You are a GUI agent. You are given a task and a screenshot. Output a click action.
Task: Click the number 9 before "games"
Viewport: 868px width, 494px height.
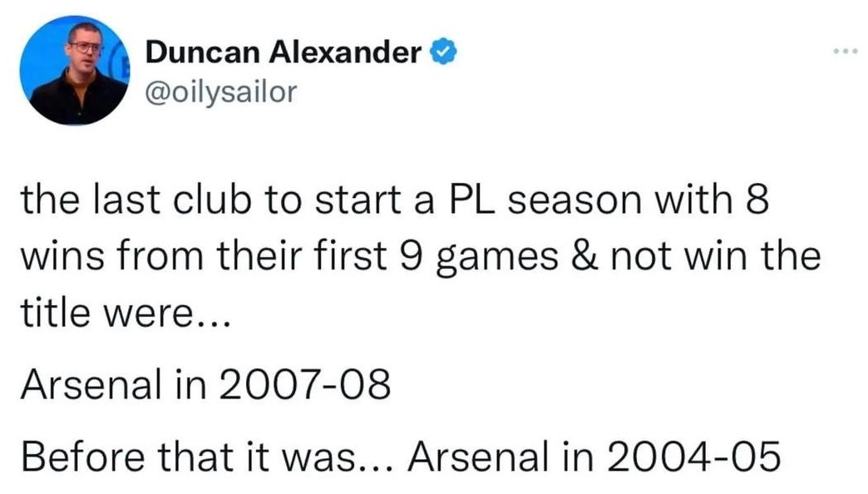tap(410, 256)
